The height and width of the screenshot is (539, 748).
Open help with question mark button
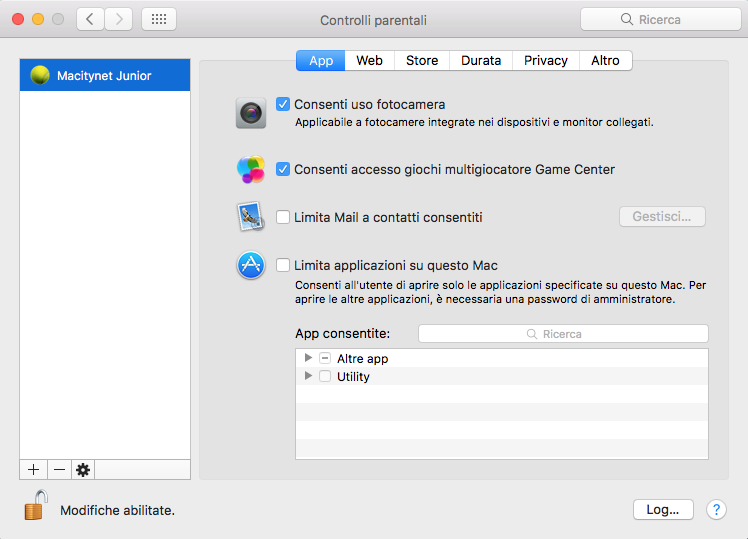(716, 509)
